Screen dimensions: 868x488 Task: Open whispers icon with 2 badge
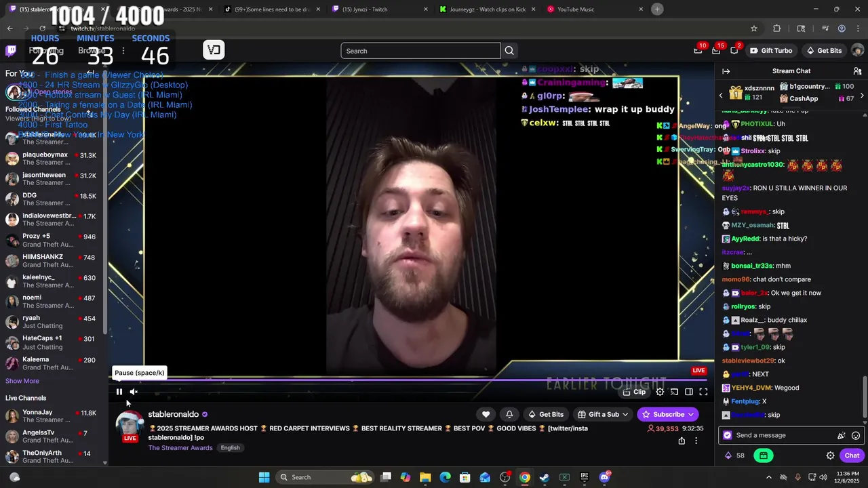click(x=734, y=51)
